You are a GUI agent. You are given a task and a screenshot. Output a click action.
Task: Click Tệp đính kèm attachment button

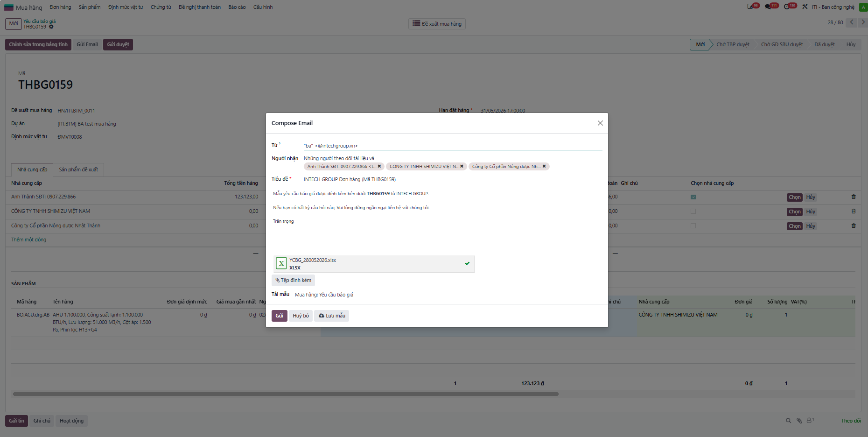pos(293,280)
